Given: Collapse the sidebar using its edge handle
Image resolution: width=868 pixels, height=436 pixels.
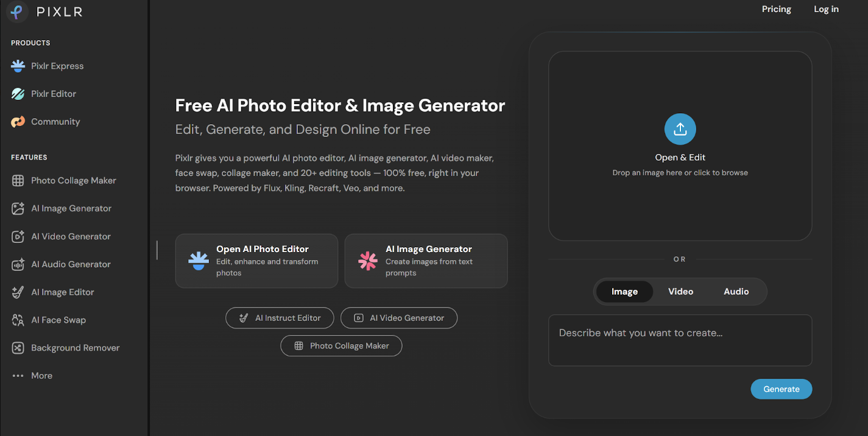Looking at the screenshot, I should pos(157,250).
